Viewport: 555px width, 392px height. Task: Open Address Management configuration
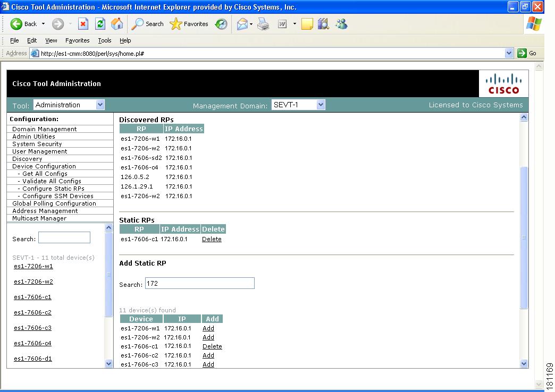tap(45, 211)
